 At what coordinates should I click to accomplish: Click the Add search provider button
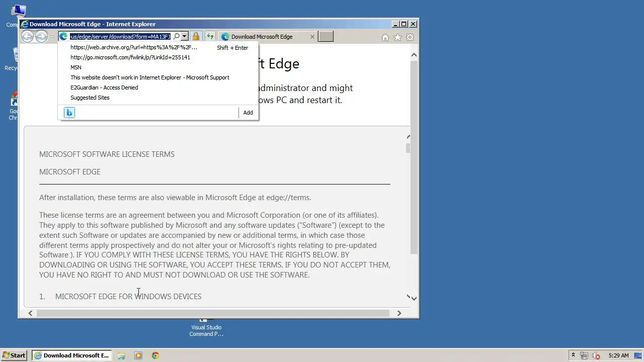(x=248, y=113)
